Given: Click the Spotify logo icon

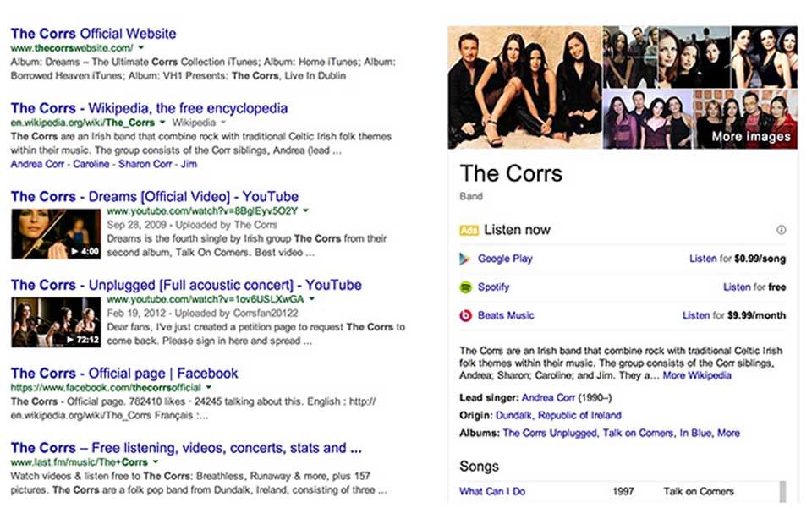Looking at the screenshot, I should 465,287.
